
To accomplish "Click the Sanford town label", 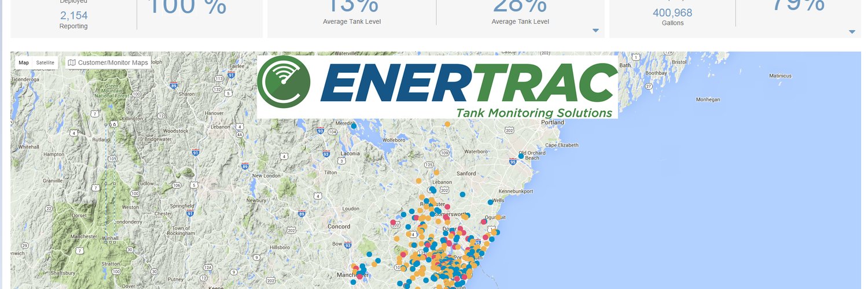I will point(465,173).
